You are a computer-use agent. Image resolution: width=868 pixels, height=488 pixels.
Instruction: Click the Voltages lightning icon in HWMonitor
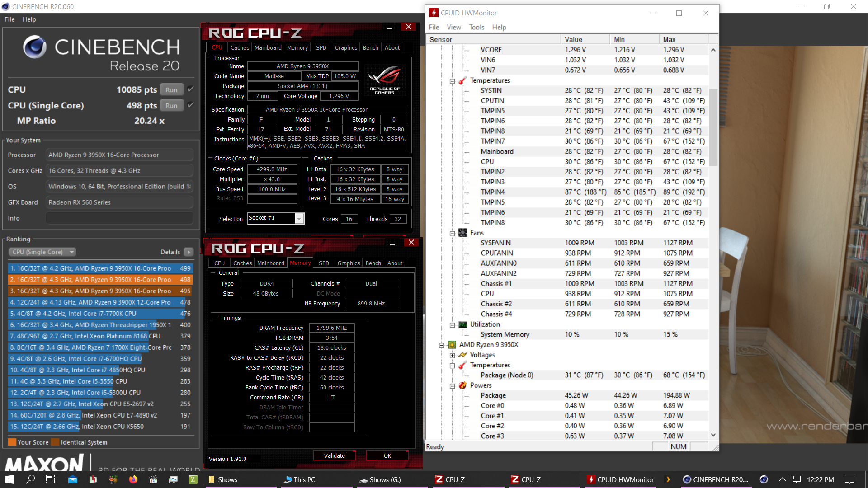tap(462, 355)
